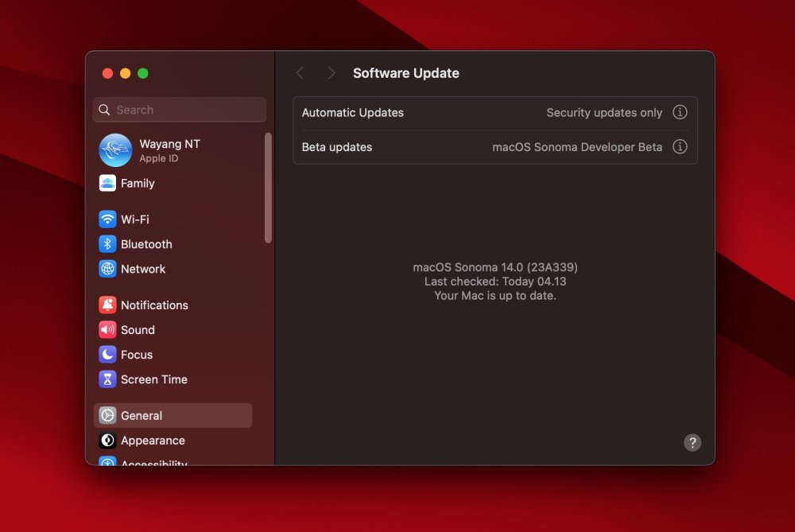This screenshot has height=532, width=795.
Task: Click the magnifying glass search icon
Action: coord(104,110)
